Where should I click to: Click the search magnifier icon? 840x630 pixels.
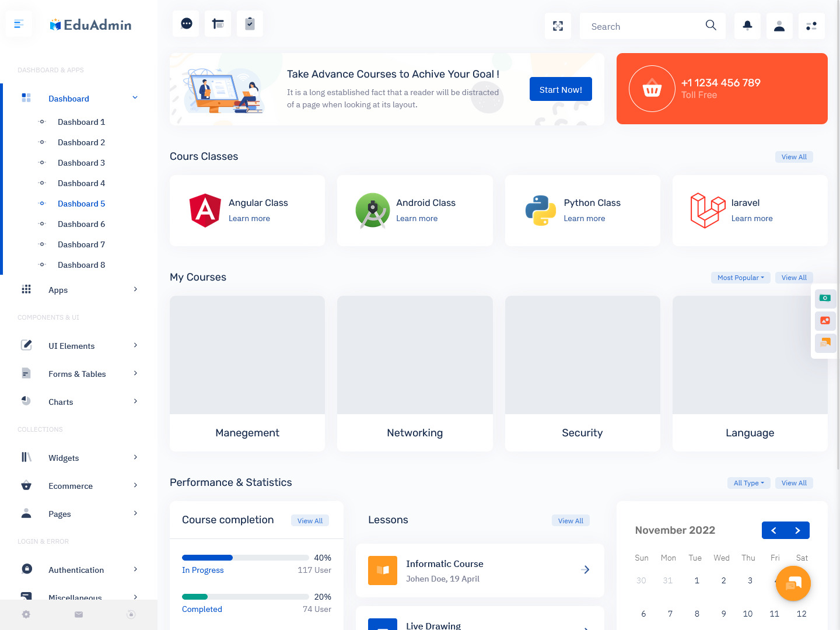tap(710, 25)
